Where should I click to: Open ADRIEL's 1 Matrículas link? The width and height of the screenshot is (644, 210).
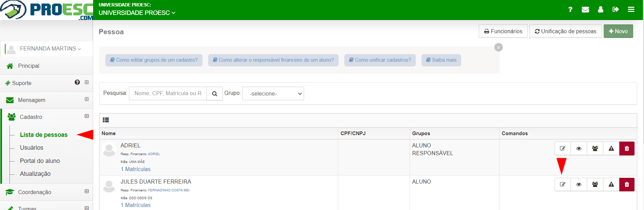[135, 169]
